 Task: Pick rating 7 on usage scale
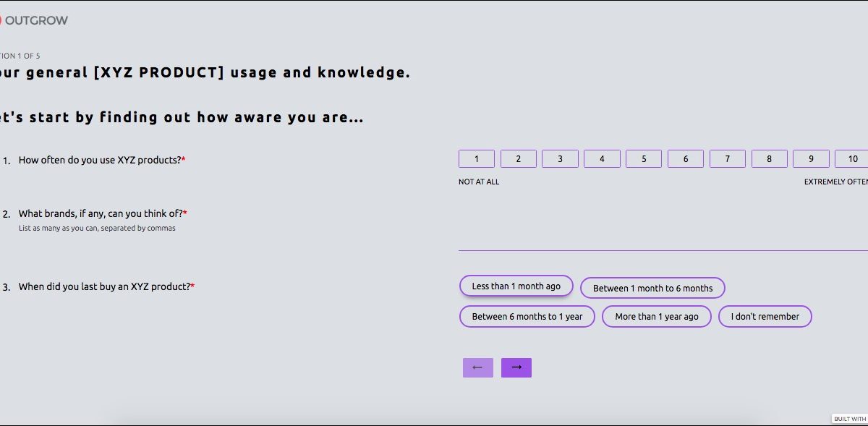[728, 159]
